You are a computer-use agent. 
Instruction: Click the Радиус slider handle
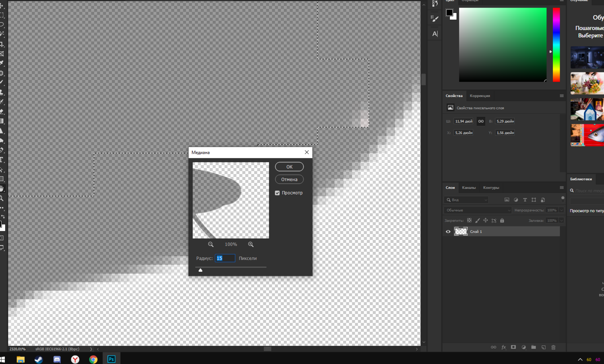(201, 270)
